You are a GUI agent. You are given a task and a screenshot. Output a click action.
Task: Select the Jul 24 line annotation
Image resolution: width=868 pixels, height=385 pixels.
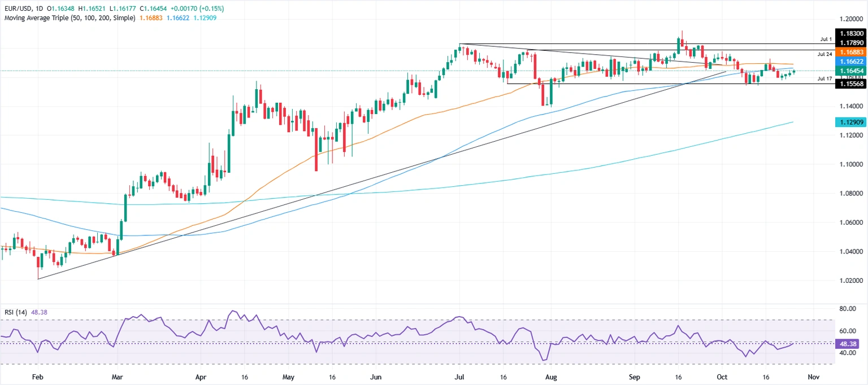[824, 55]
